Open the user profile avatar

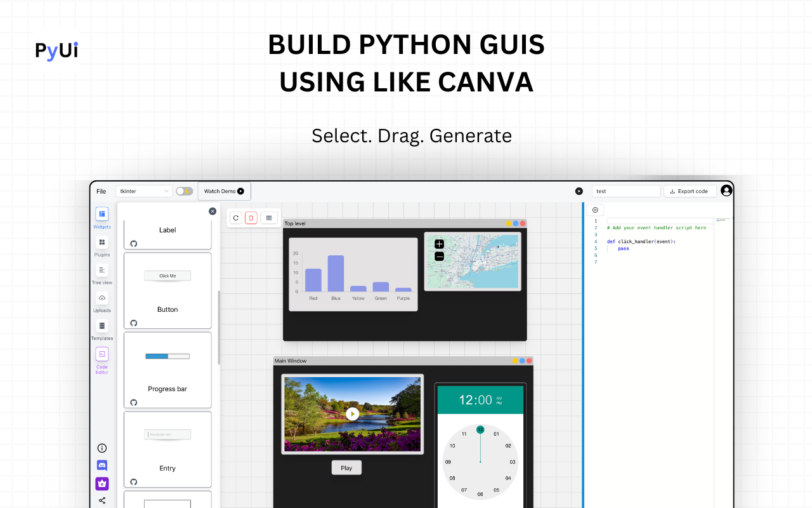tap(726, 190)
